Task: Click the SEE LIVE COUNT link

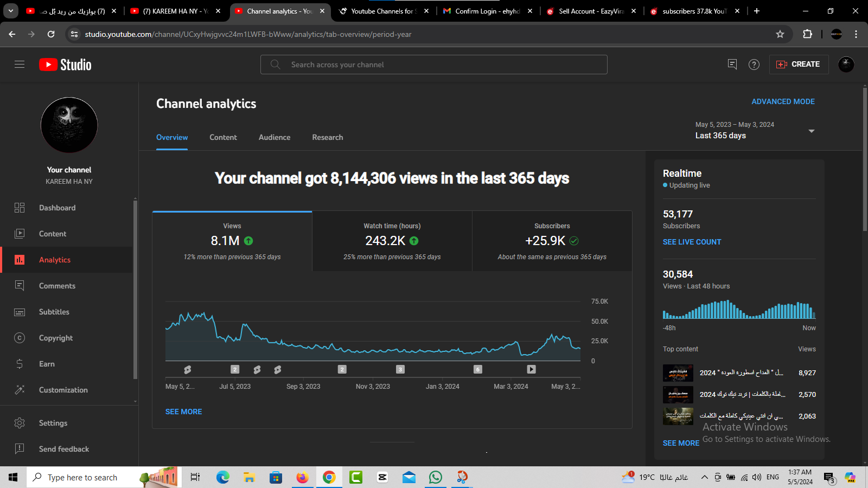Action: [692, 242]
